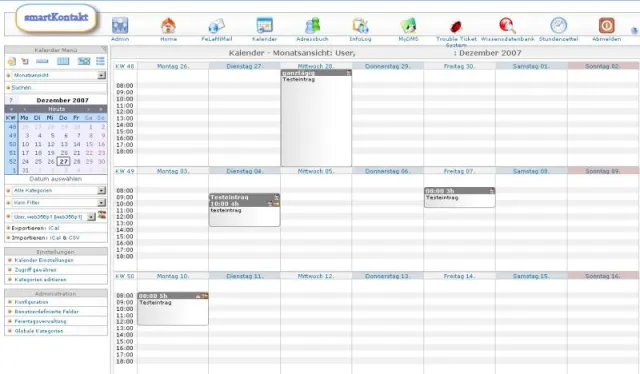The width and height of the screenshot is (640, 374).
Task: Open Zugriff gewähren
Action: click(x=36, y=270)
